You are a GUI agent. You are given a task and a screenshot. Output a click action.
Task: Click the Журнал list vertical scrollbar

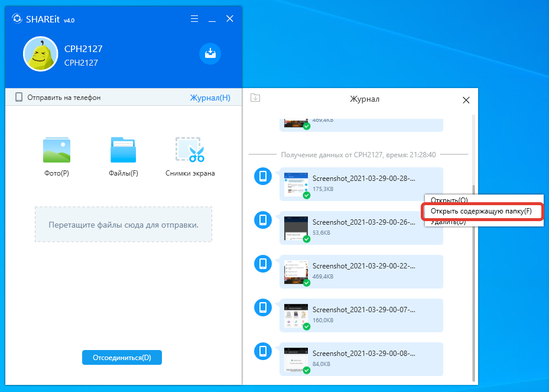coord(472,237)
